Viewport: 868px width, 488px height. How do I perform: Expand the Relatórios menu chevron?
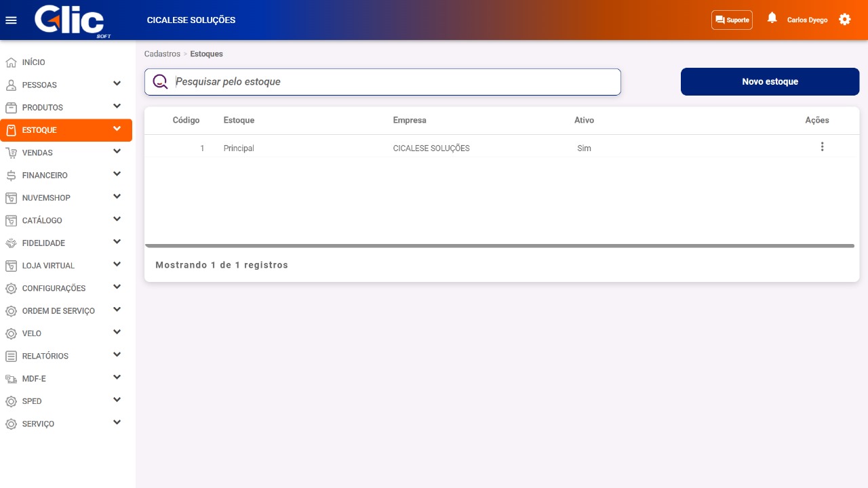coord(117,355)
